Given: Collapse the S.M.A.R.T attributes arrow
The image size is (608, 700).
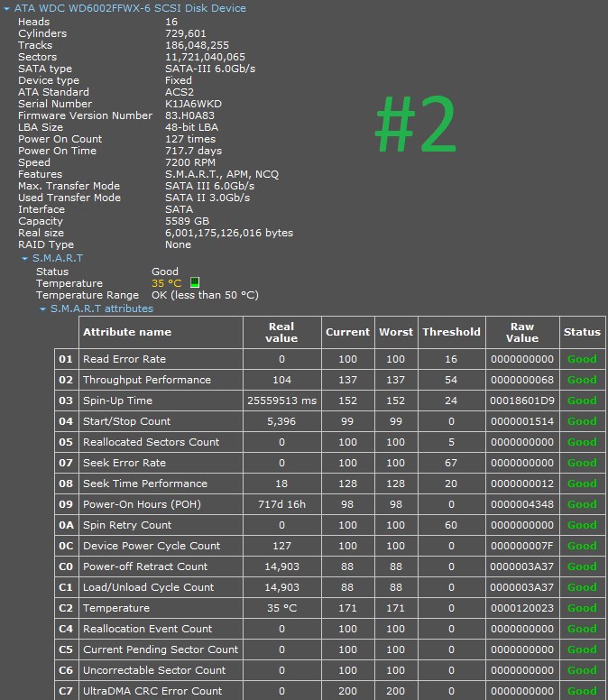Looking at the screenshot, I should (43, 309).
